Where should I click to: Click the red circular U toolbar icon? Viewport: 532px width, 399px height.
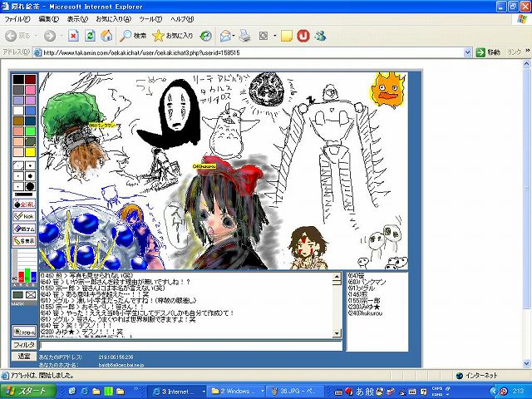click(x=303, y=36)
